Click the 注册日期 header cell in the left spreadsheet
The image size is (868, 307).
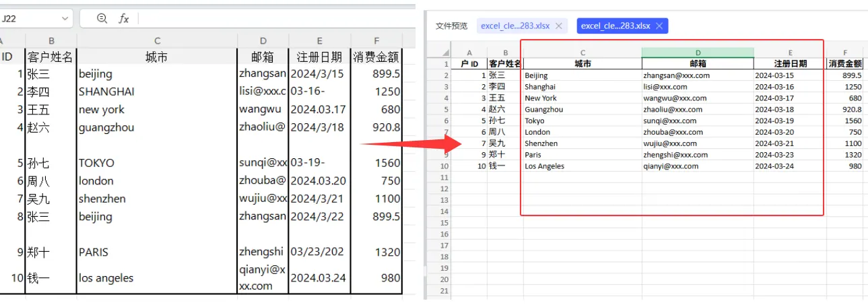pos(319,57)
